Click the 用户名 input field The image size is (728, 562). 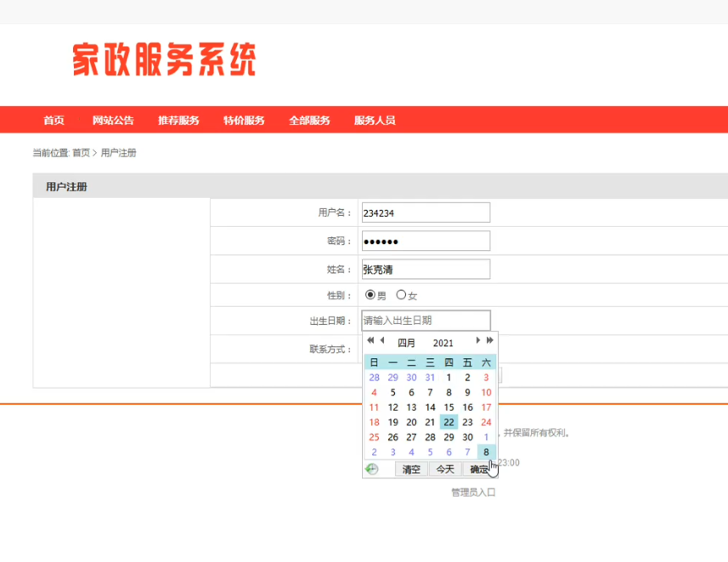426,213
